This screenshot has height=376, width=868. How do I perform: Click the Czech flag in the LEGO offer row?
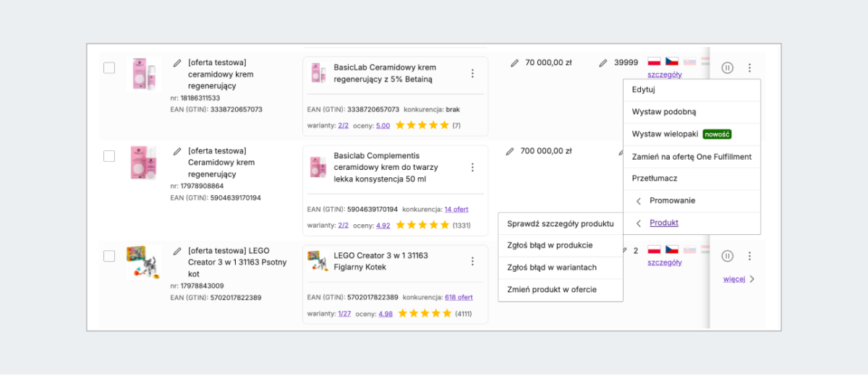point(672,250)
